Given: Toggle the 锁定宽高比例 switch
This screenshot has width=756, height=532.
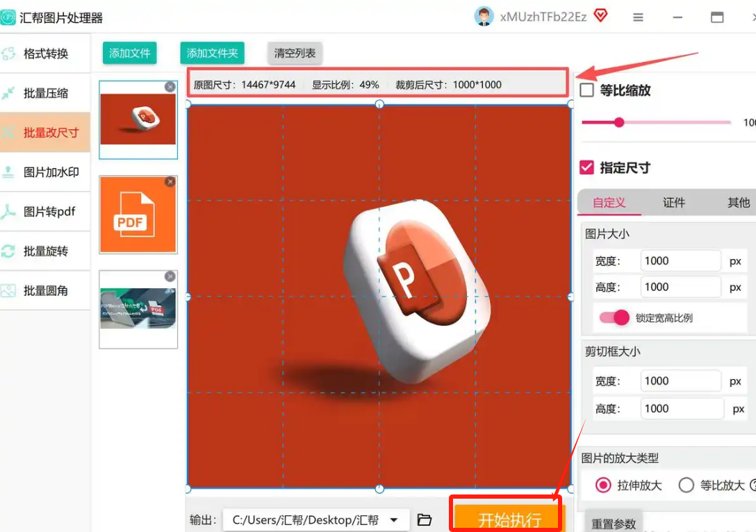Looking at the screenshot, I should [x=614, y=317].
